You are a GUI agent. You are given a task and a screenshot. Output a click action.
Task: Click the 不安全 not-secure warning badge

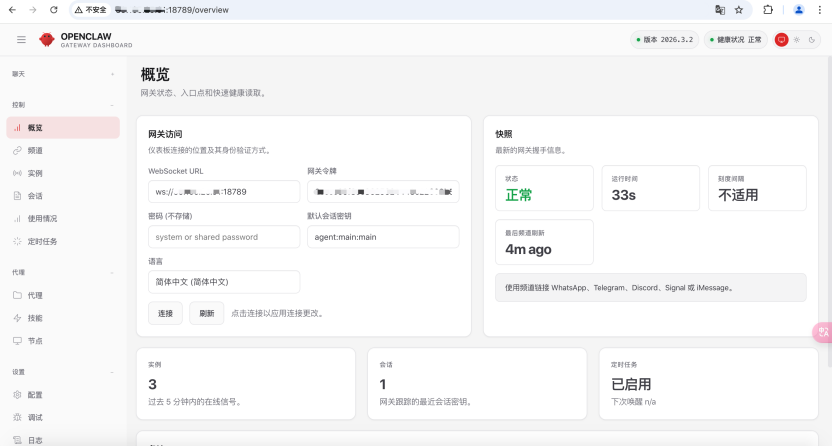pos(91,10)
